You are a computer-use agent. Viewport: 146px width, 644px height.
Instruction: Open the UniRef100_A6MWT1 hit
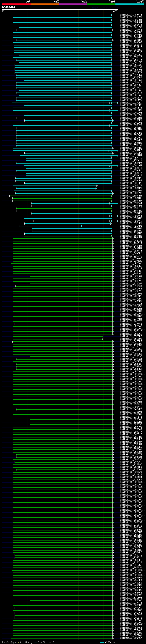tap(131, 168)
